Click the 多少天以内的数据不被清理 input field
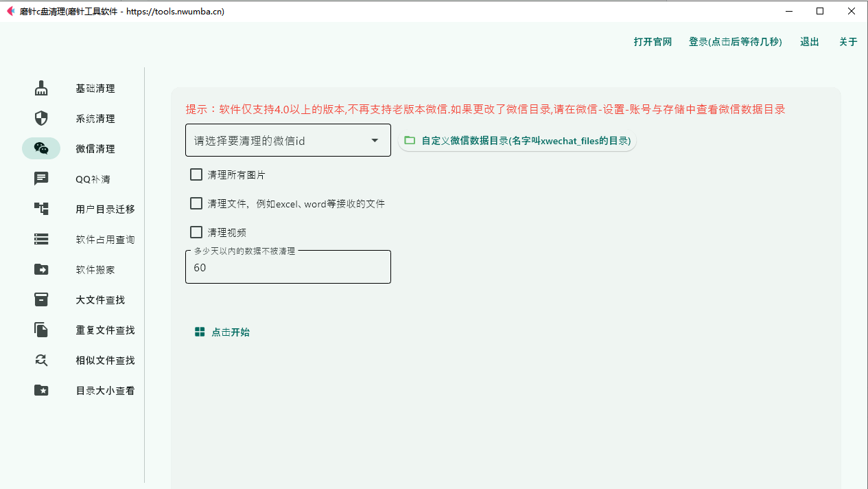868x489 pixels. click(x=288, y=268)
